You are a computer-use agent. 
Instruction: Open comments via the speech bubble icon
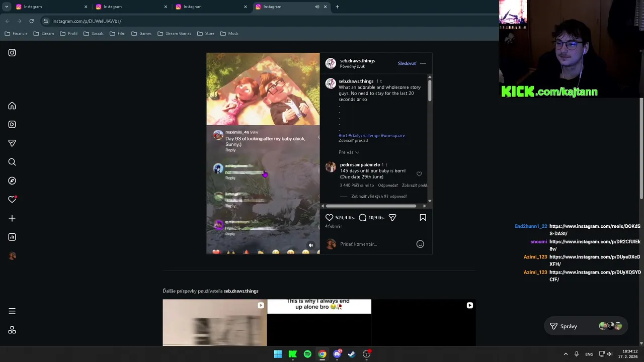coord(362,218)
